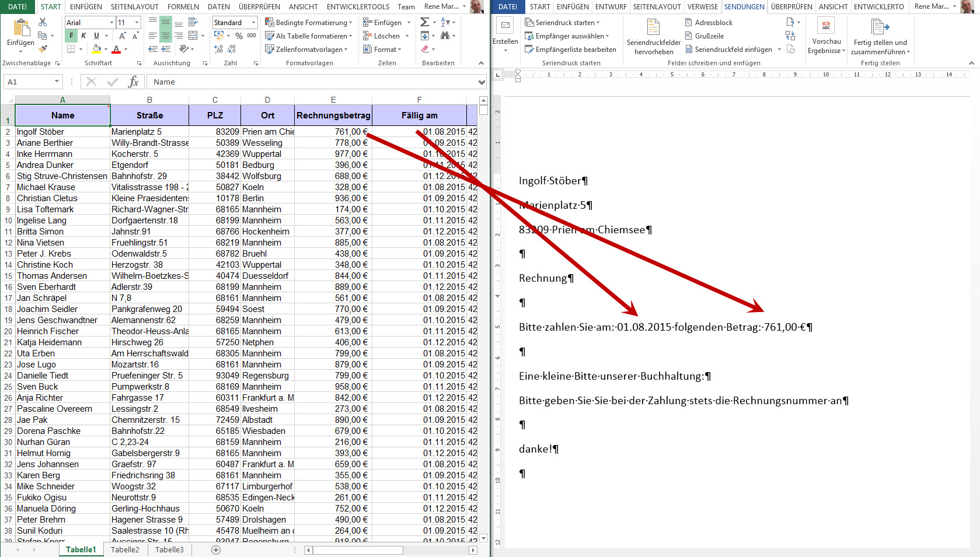Toggle Seriendruckfelder hervorheben in Word

coord(653,36)
